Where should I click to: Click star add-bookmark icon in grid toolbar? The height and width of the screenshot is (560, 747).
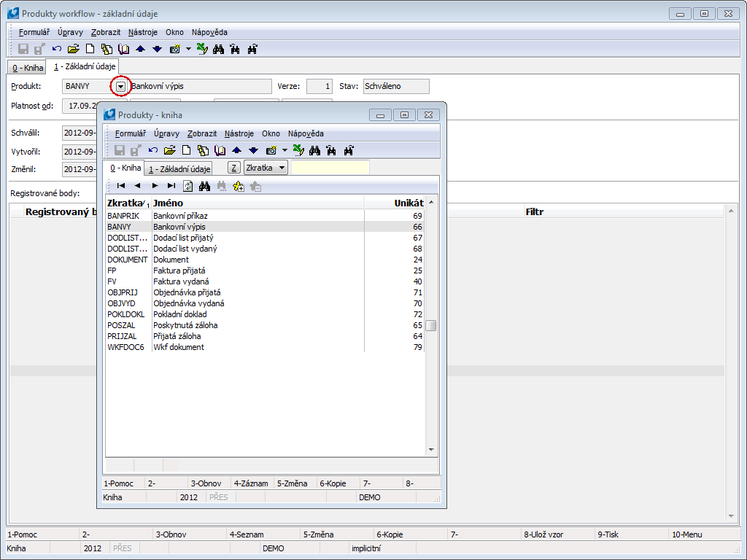coord(238,186)
